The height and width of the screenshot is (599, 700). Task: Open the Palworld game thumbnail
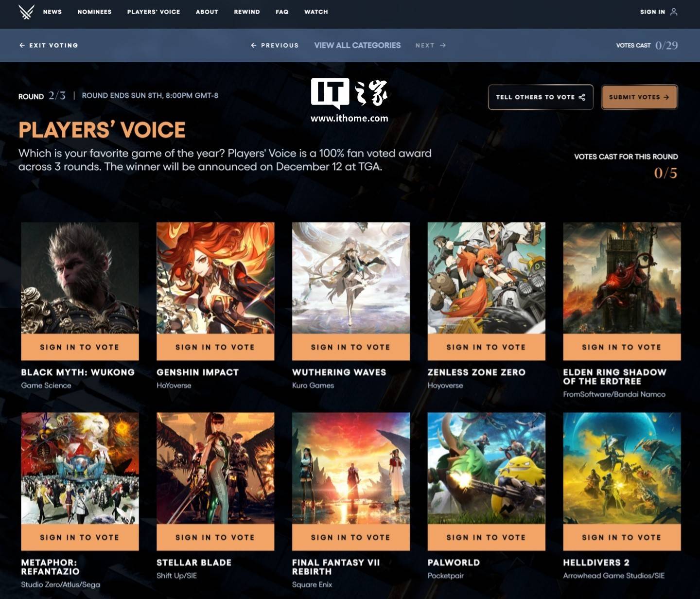487,468
